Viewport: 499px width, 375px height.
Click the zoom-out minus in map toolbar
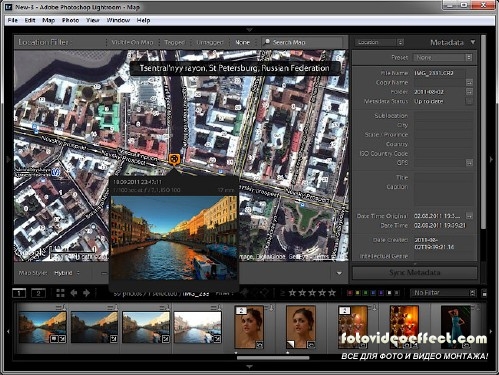tap(104, 273)
